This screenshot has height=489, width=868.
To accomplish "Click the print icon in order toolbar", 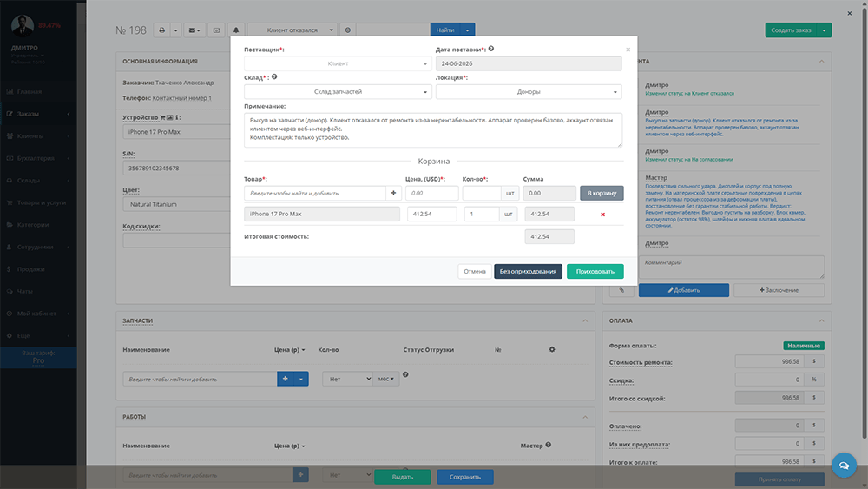I will [161, 30].
